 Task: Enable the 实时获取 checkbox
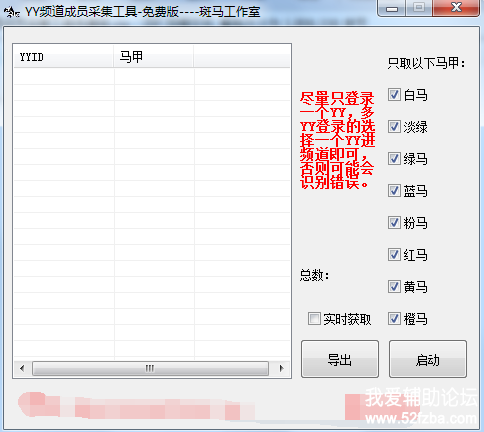pyautogui.click(x=314, y=319)
